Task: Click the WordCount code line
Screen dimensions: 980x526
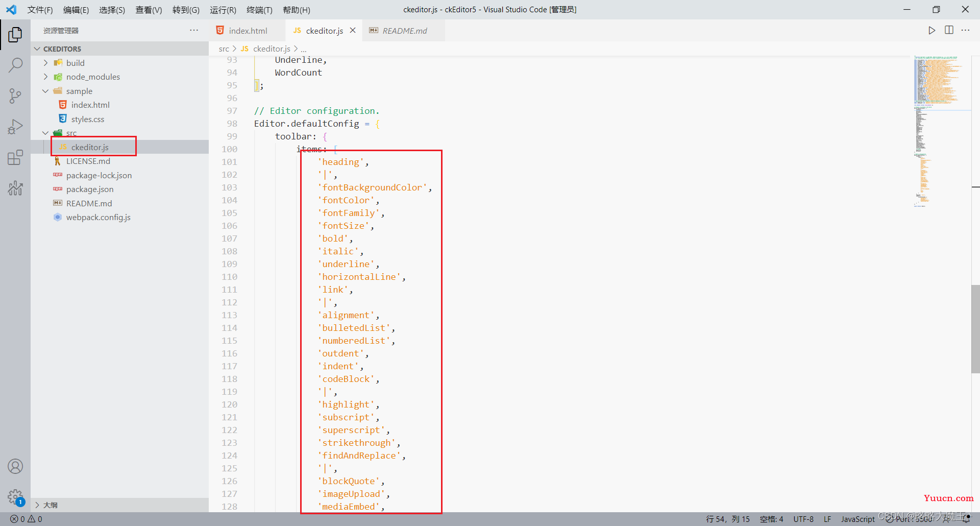Action: (298, 73)
